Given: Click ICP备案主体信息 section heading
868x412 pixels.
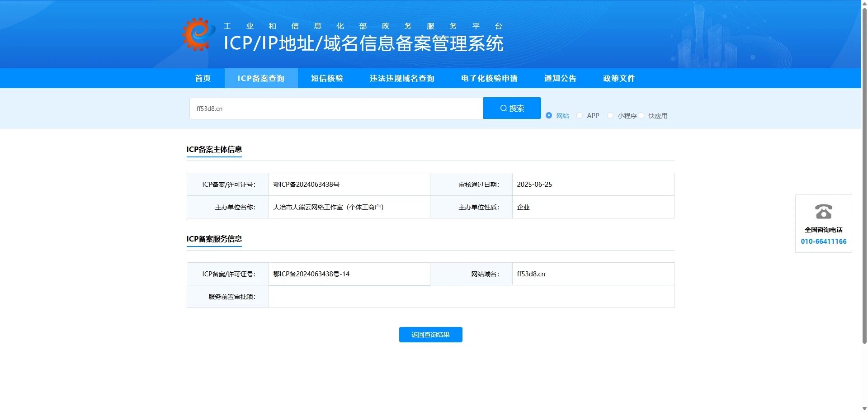Looking at the screenshot, I should 214,149.
